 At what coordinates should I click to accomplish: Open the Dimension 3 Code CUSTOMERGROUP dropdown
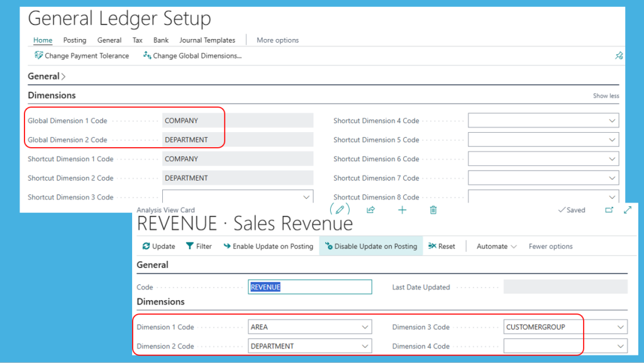[621, 327]
